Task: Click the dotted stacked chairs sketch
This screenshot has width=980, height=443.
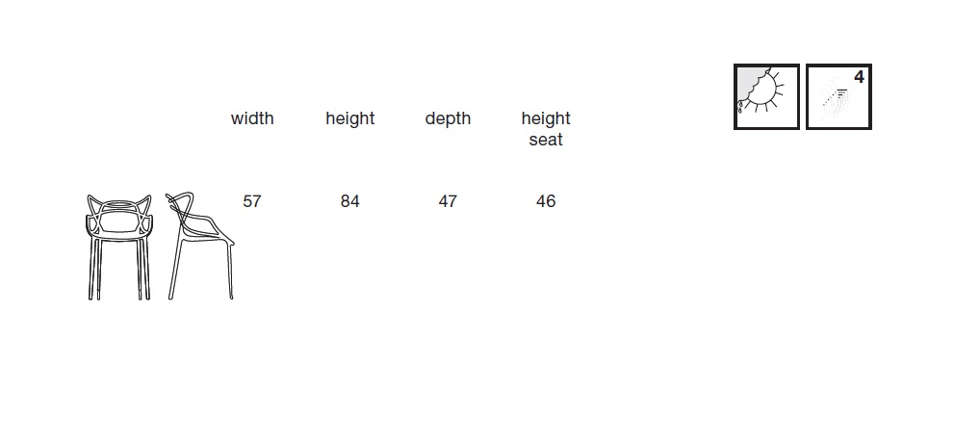Action: (836, 100)
